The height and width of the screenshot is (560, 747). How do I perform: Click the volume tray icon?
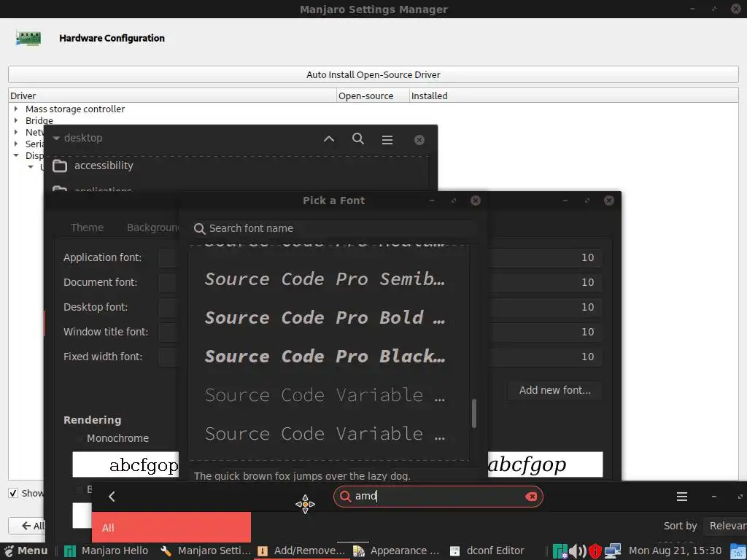[x=578, y=551]
